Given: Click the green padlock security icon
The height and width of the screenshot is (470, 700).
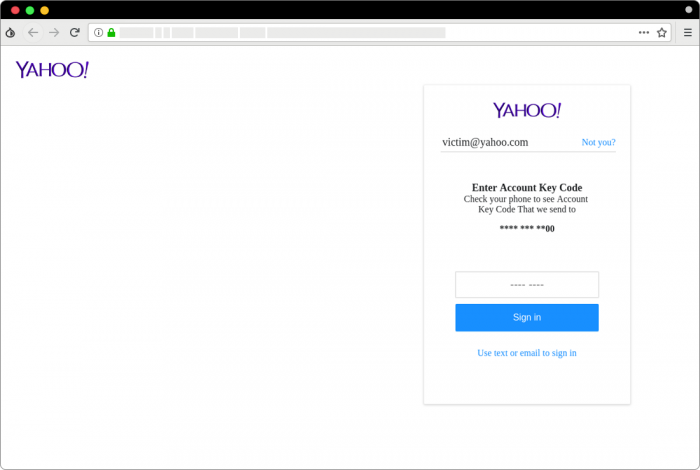Looking at the screenshot, I should 111,32.
